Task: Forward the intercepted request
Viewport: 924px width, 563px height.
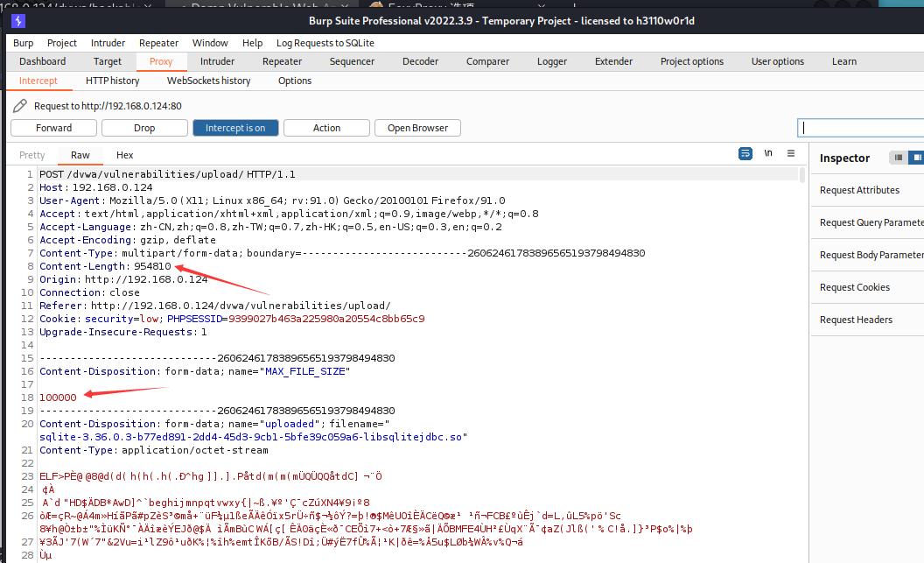Action: [x=53, y=128]
